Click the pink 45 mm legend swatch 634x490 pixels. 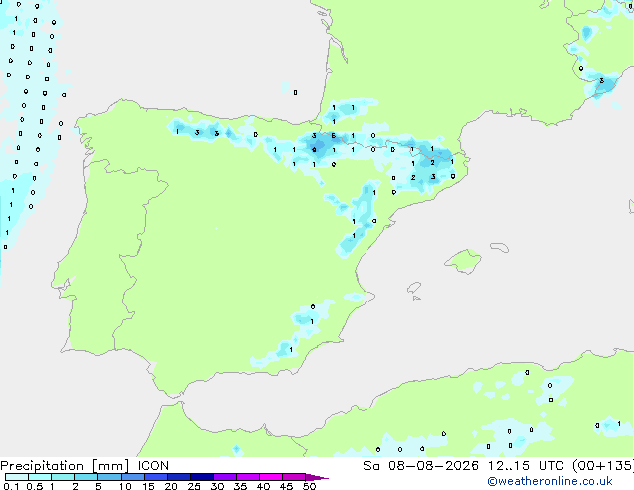click(x=294, y=477)
